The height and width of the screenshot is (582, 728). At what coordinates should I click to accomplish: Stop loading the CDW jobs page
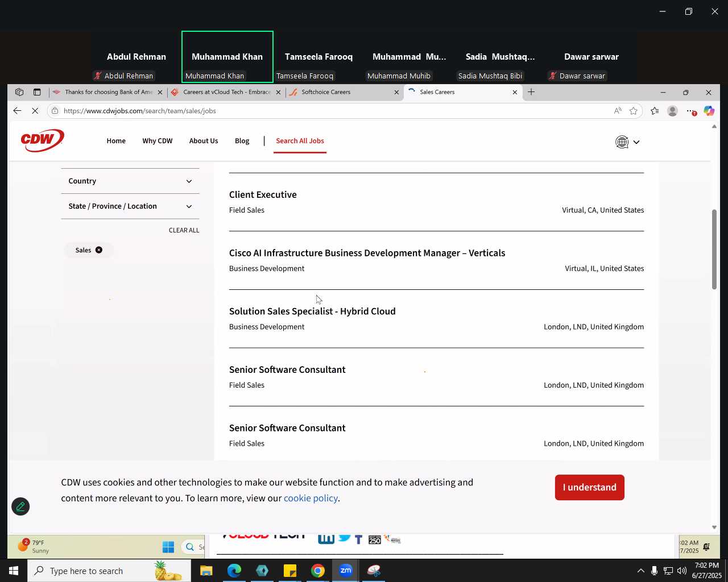(x=35, y=111)
